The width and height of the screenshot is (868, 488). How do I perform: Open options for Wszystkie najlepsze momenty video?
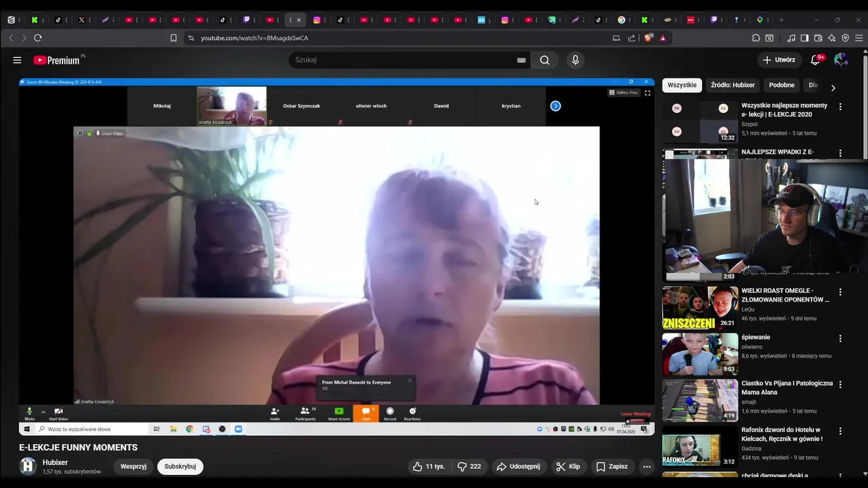[840, 107]
